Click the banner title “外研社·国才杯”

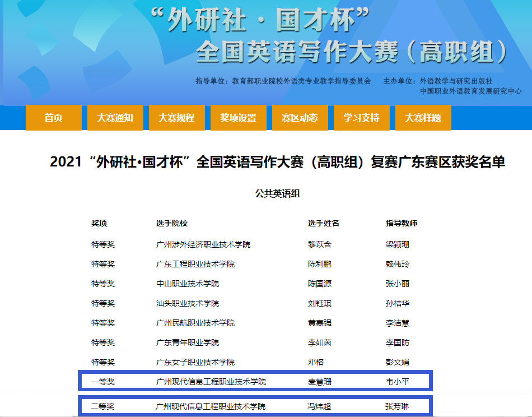(260, 20)
